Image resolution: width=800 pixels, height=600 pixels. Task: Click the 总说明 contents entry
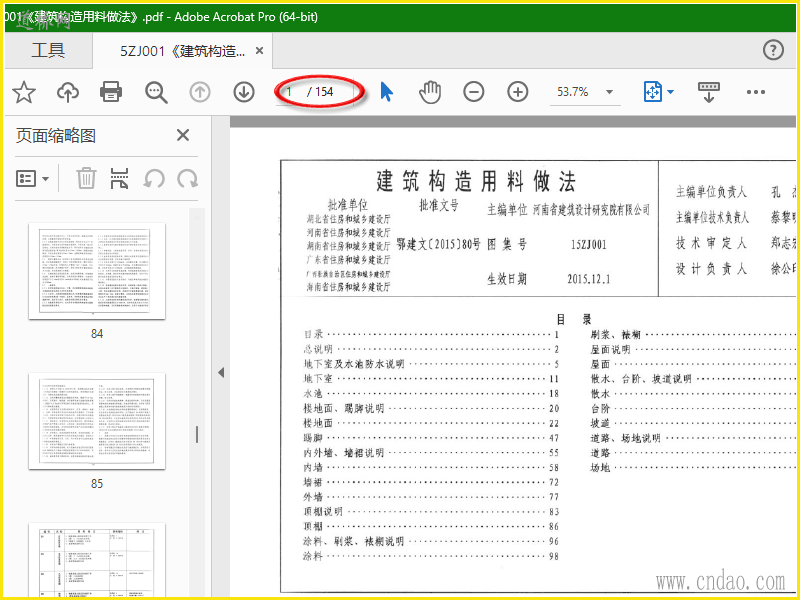tap(431, 349)
